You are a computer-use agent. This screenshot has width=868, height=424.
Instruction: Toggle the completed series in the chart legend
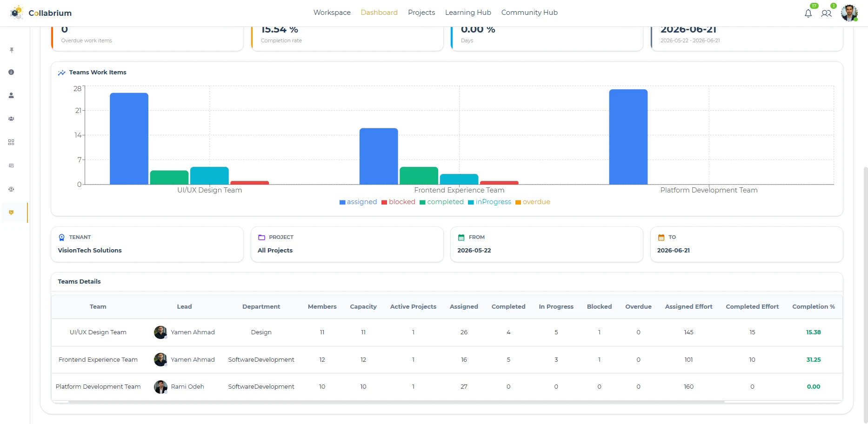click(441, 202)
